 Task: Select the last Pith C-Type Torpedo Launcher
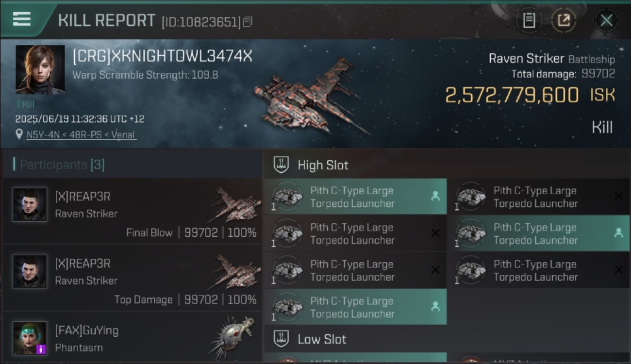pos(355,307)
